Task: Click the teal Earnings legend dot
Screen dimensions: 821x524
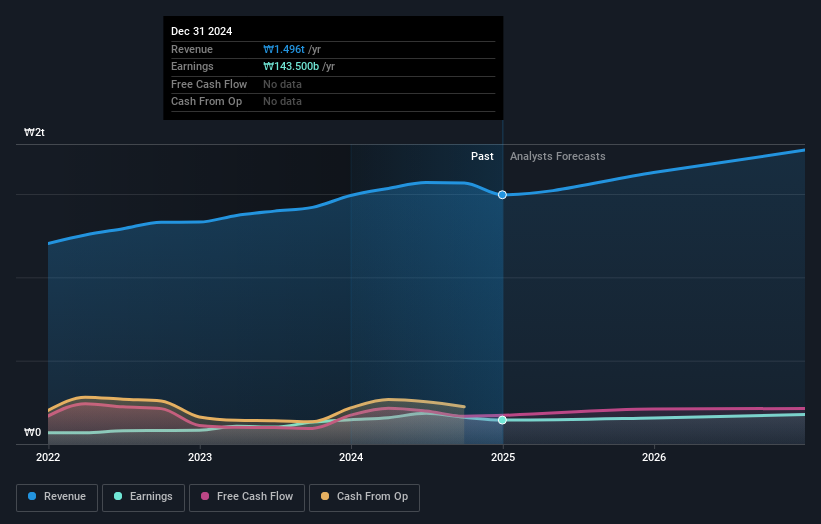Action: point(118,496)
